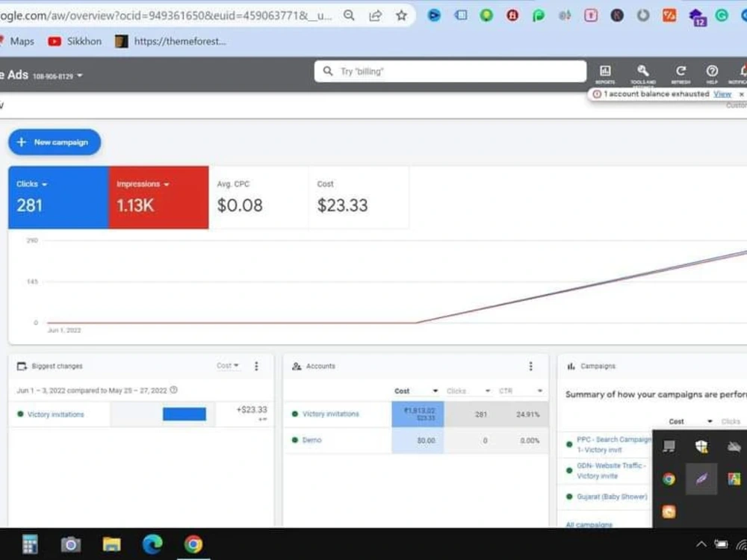Click the share page icon in address bar

(376, 16)
